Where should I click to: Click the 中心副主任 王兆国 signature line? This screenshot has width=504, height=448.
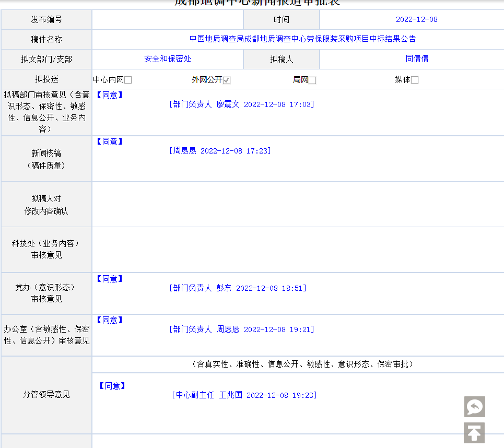click(244, 395)
